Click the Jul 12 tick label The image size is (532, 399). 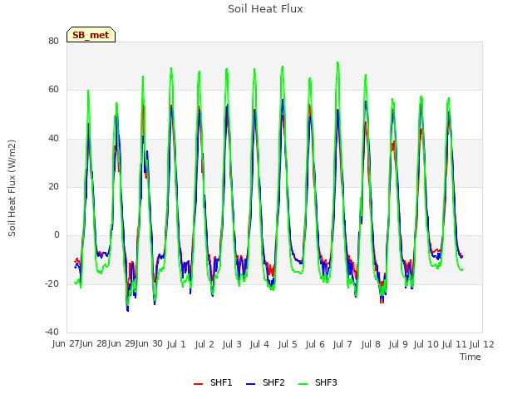(482, 344)
